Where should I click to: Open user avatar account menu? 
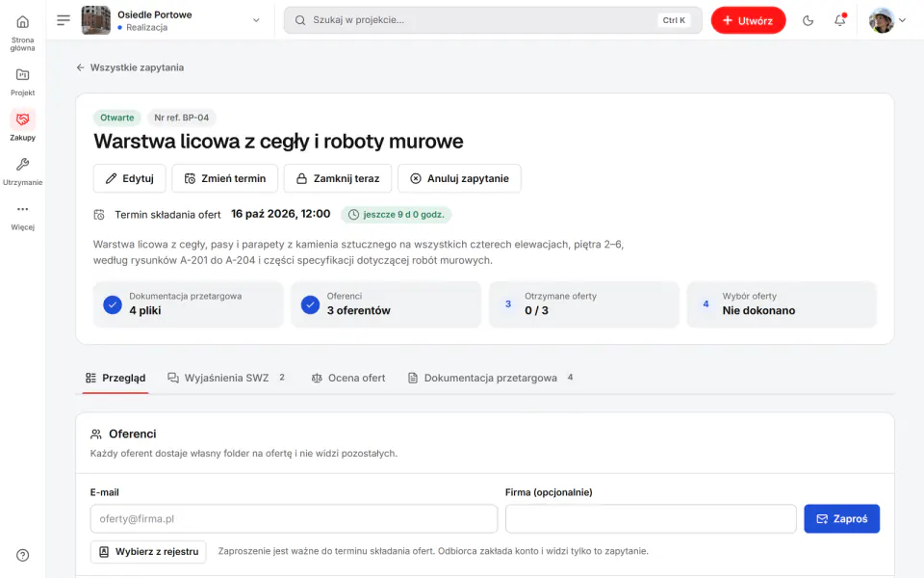(x=886, y=20)
